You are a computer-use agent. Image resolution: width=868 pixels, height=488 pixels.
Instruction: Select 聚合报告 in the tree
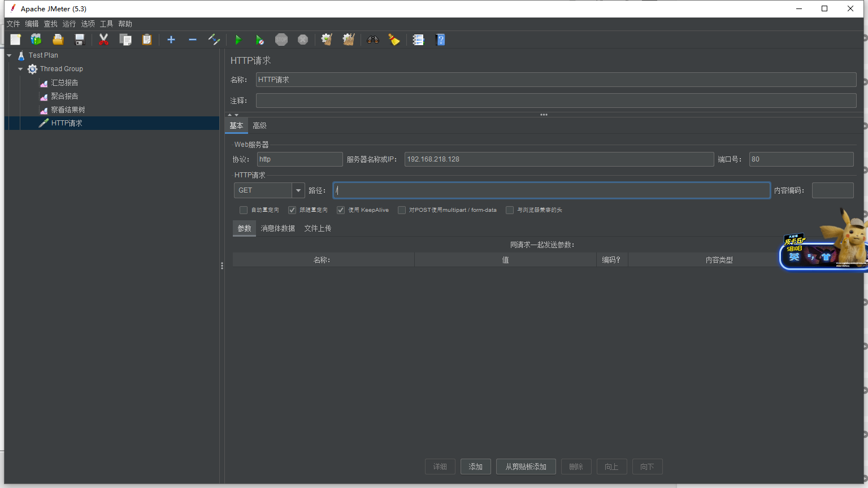[64, 96]
